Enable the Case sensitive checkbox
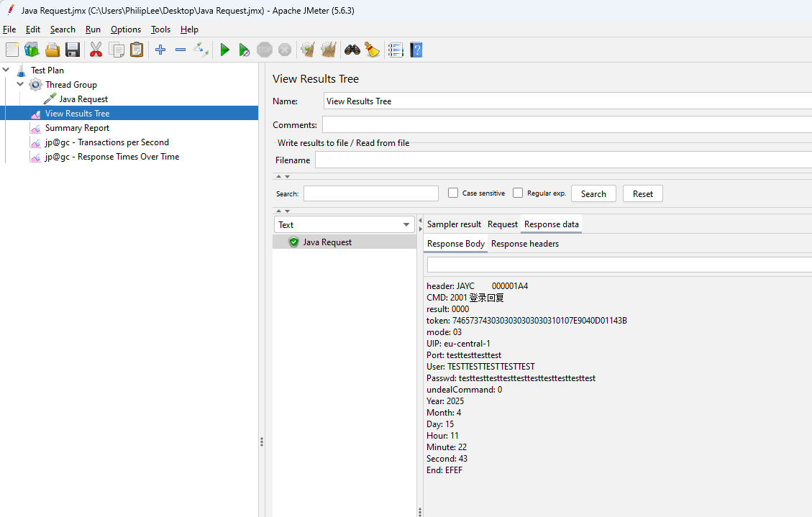 pyautogui.click(x=453, y=193)
